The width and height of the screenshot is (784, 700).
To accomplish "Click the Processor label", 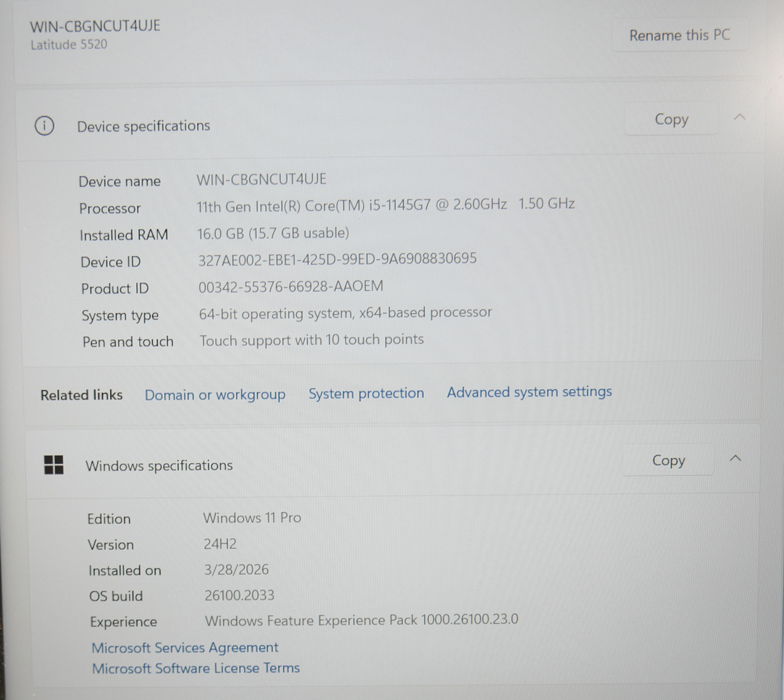I will click(110, 208).
